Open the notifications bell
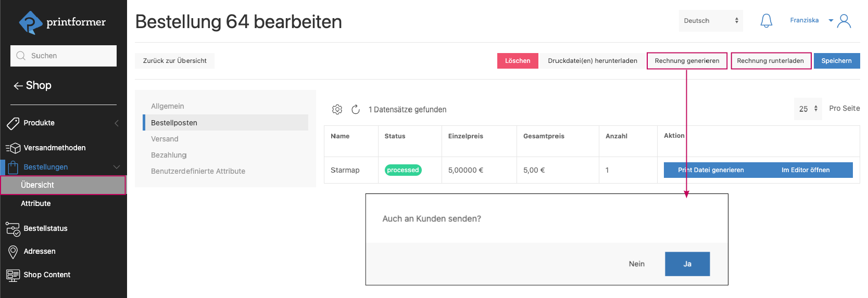868x298 pixels. [766, 21]
